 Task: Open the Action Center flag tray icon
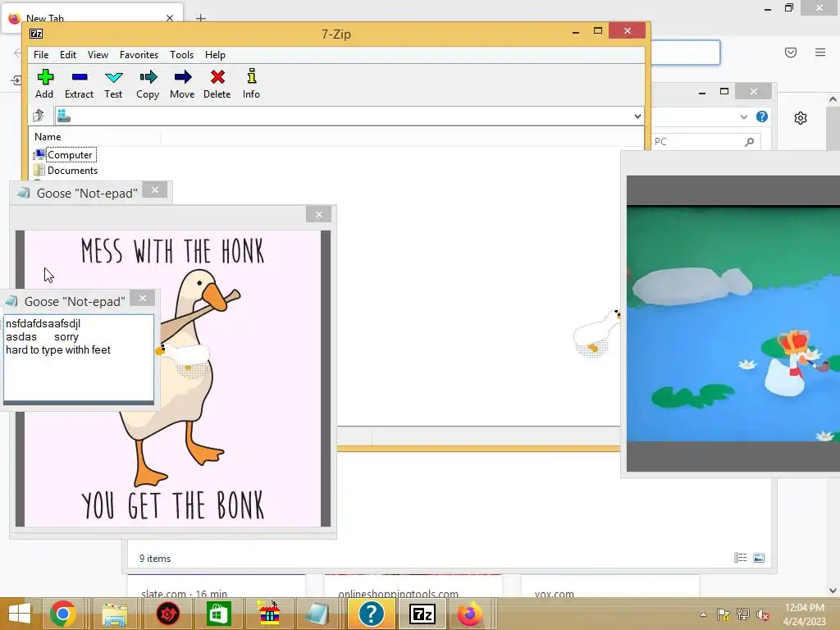pos(723,614)
